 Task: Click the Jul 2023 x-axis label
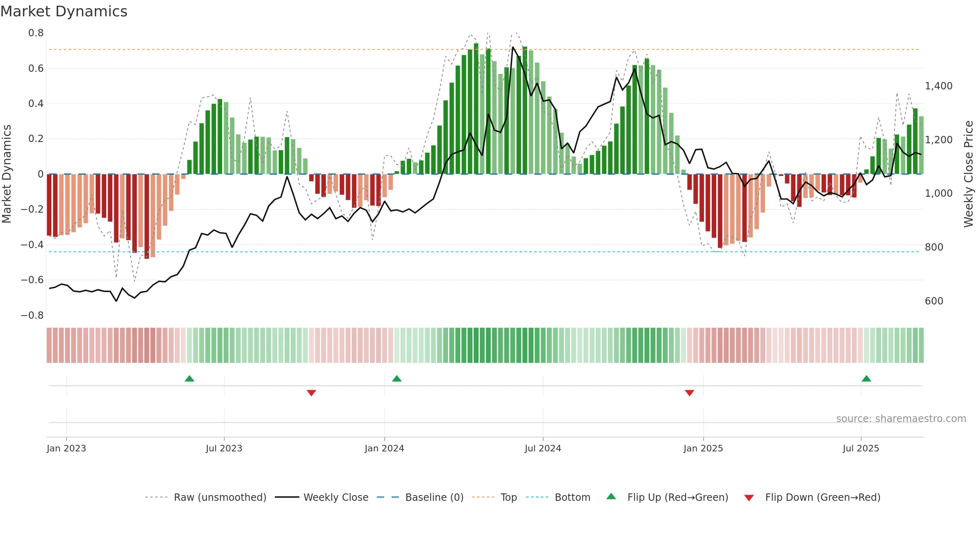(x=224, y=448)
